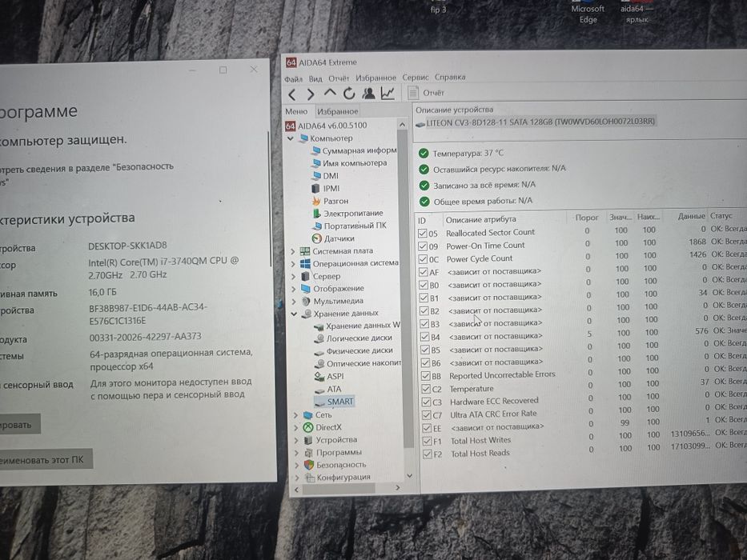Open Microsoft Edge desktop shortcut
The height and width of the screenshot is (560, 747).
(588, 14)
